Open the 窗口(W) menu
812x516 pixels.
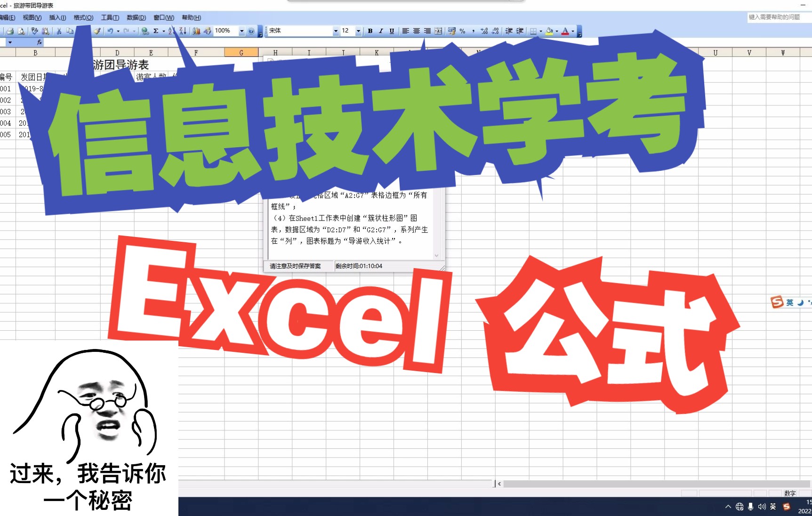click(163, 18)
